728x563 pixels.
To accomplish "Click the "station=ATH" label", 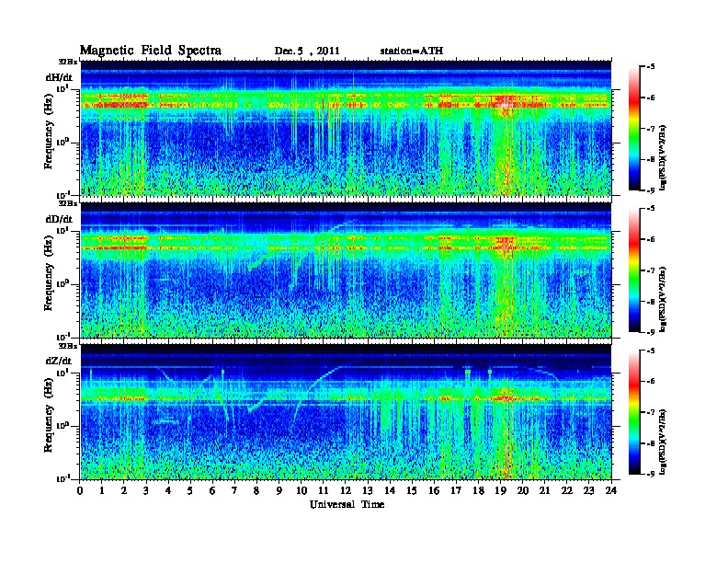I will coord(412,52).
